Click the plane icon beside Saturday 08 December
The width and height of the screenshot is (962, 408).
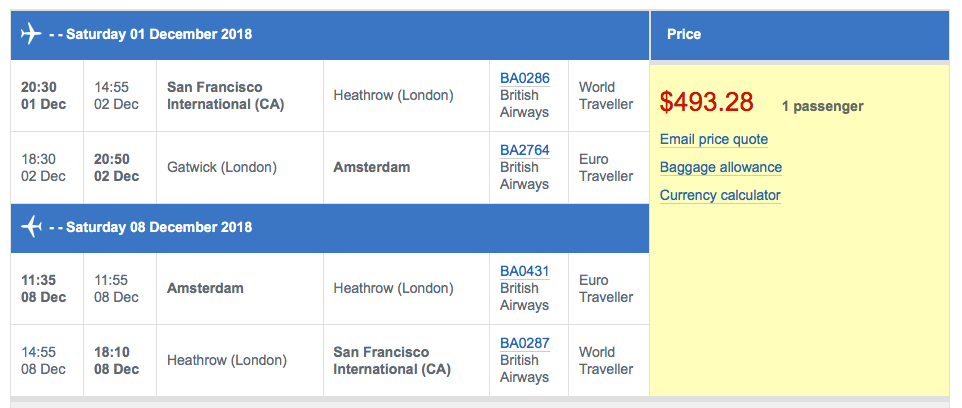pyautogui.click(x=31, y=227)
